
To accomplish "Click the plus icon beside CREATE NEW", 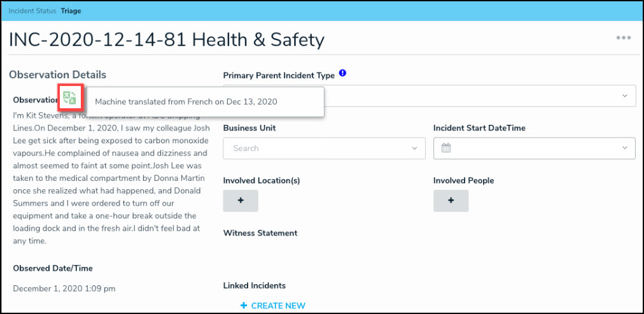I will [x=243, y=306].
